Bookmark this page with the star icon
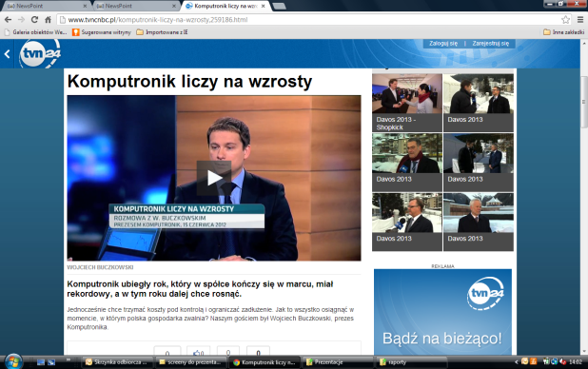588x369 pixels. click(x=565, y=20)
